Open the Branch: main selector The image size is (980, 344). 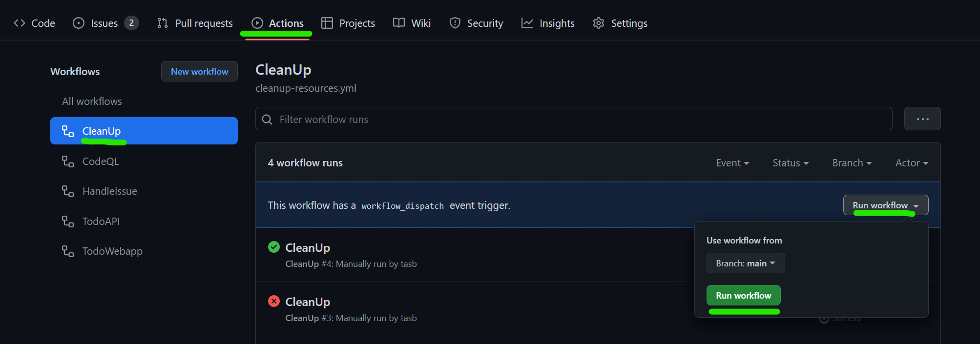pos(746,263)
